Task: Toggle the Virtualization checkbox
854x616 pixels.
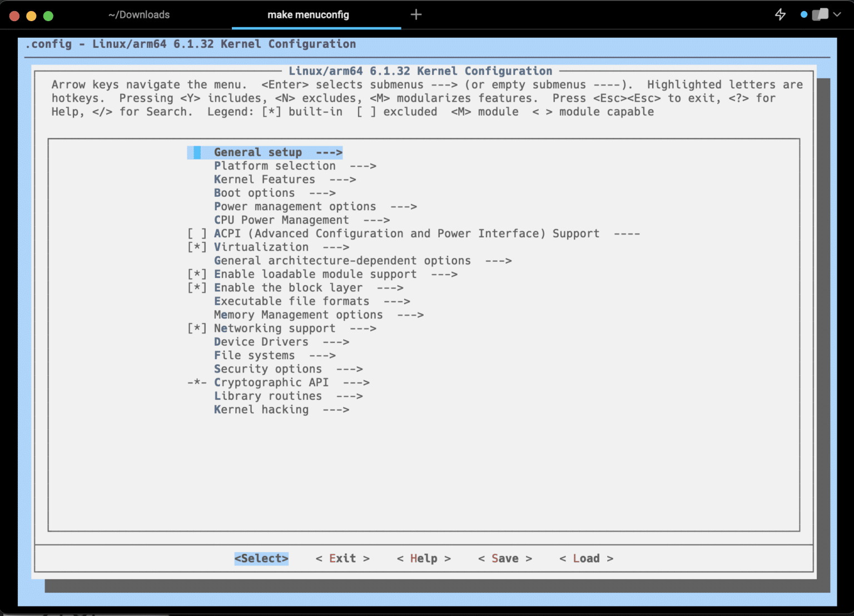Action: point(197,247)
